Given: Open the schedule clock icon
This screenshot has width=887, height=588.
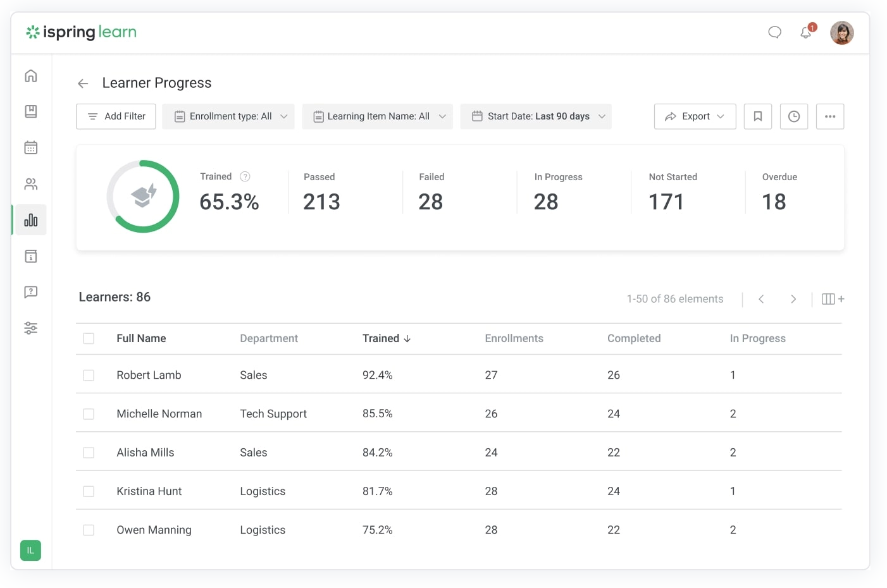Looking at the screenshot, I should point(793,116).
